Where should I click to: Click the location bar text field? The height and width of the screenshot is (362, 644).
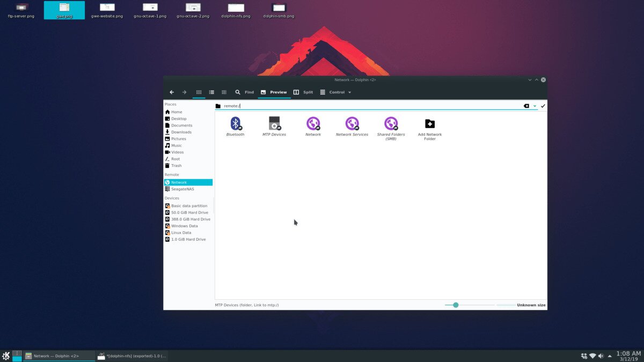pos(372,106)
